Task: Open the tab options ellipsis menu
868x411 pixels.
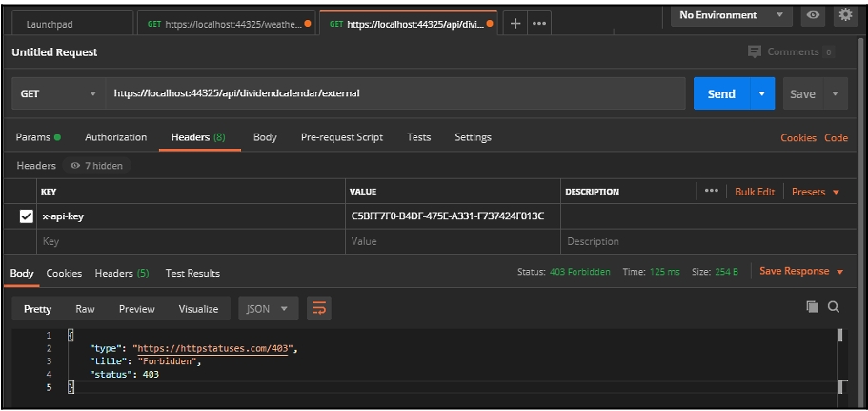Action: coord(538,24)
